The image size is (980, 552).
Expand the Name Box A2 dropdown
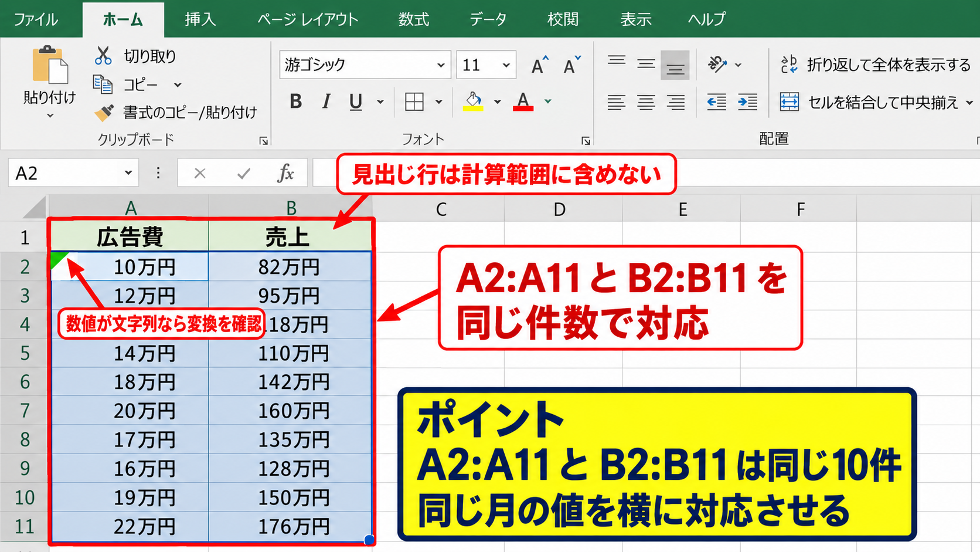[x=128, y=173]
